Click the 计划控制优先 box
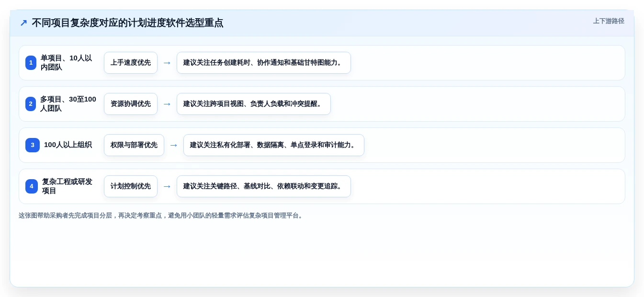This screenshot has width=644, height=297. tap(131, 186)
